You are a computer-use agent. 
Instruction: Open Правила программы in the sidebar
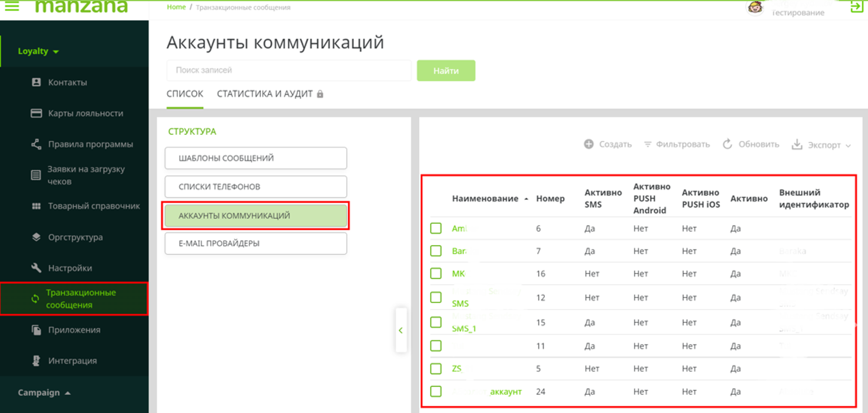tap(90, 144)
